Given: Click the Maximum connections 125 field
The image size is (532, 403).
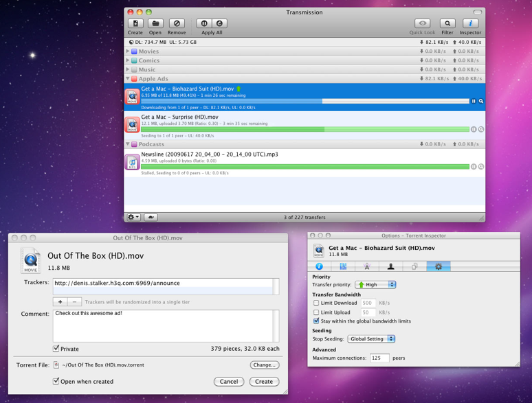Looking at the screenshot, I should click(379, 358).
